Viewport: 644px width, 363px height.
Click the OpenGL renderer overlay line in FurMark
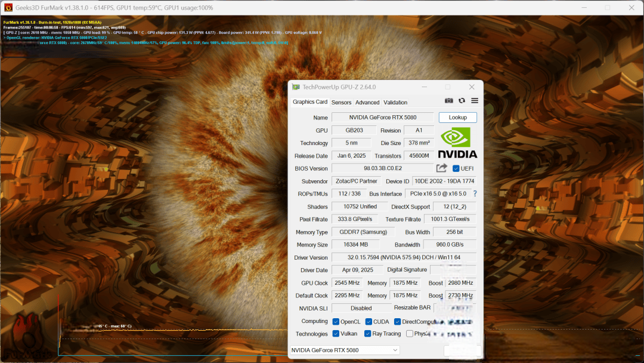click(55, 38)
